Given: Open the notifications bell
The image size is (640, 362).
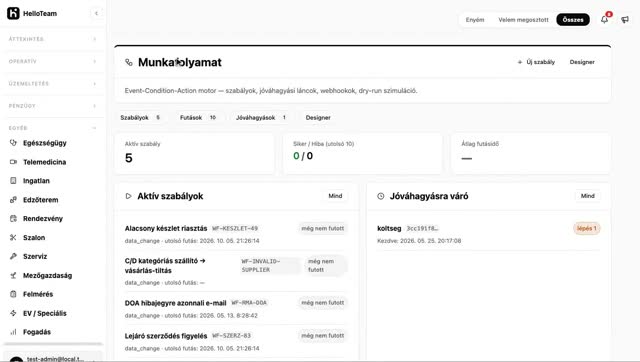Looking at the screenshot, I should pos(604,19).
